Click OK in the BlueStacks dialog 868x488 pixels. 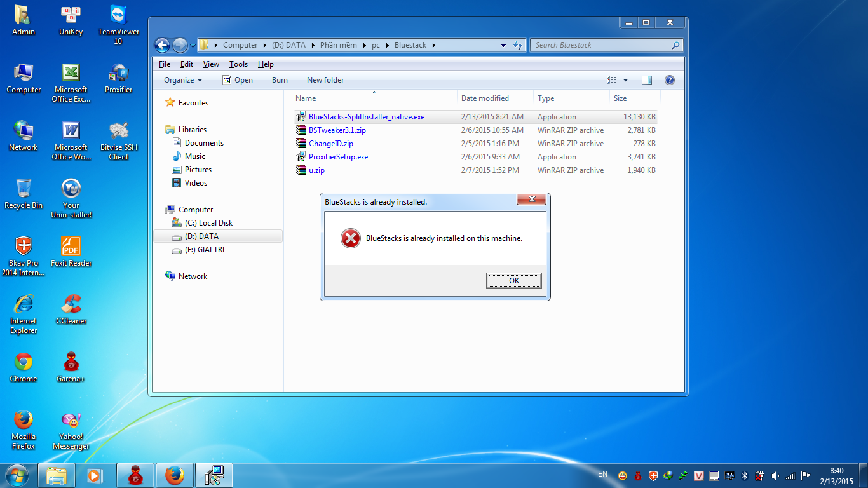(513, 280)
